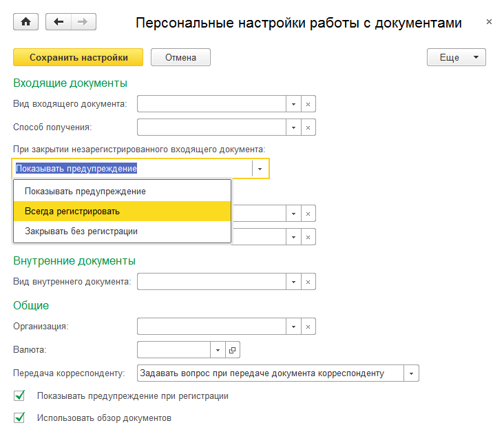Click the Home icon button
Screen dimensions: 504x443
pos(26,22)
